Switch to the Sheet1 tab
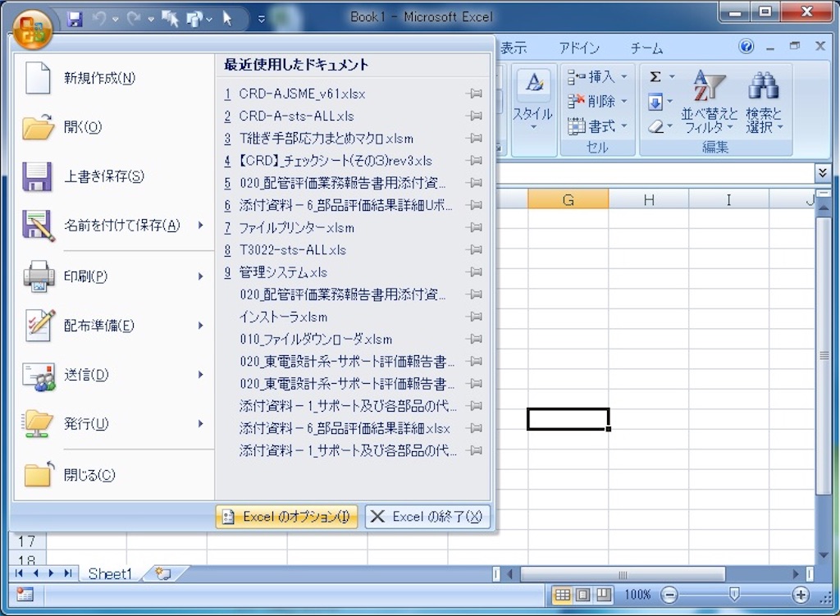The width and height of the screenshot is (840, 616). [110, 573]
